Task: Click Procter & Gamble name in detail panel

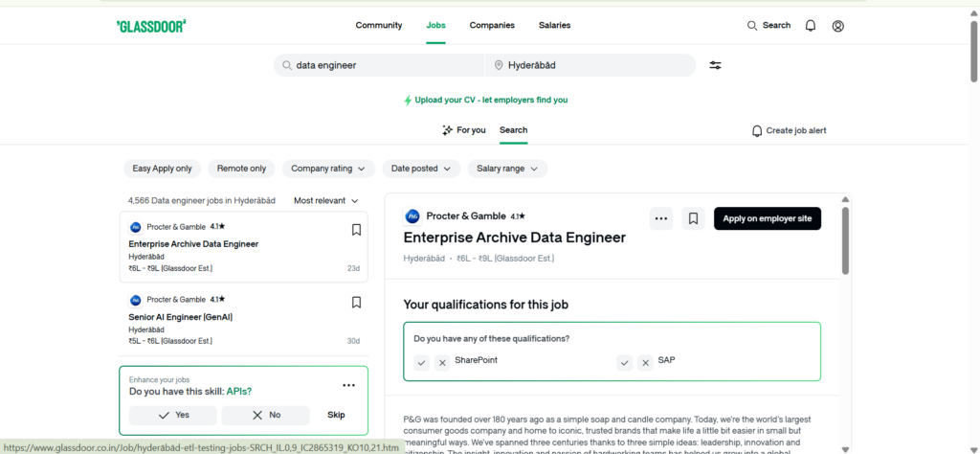Action: point(466,216)
